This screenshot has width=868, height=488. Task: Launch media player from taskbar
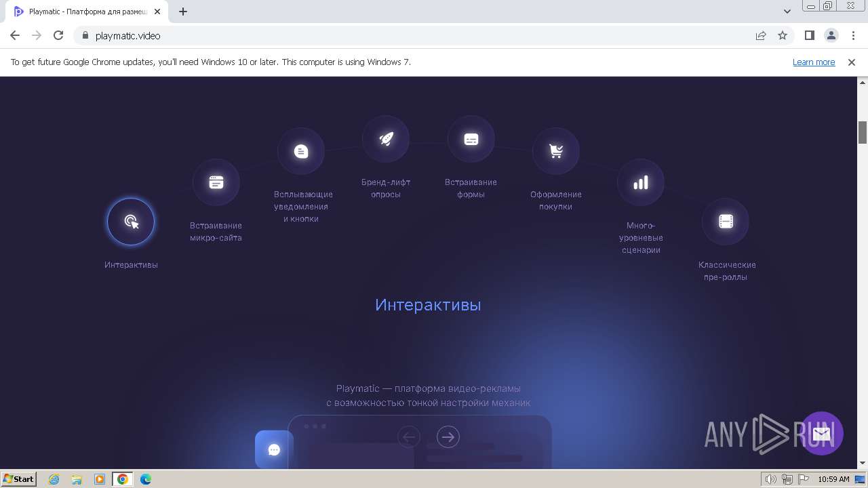(x=100, y=479)
